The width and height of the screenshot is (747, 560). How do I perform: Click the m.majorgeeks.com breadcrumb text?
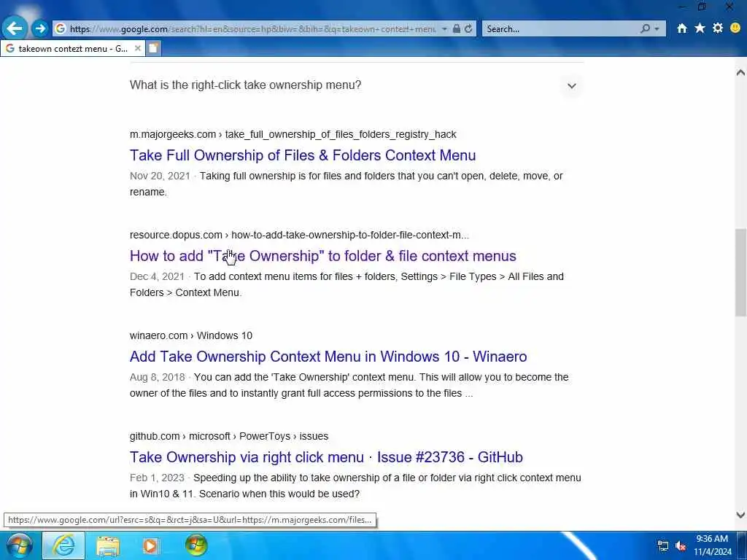pyautogui.click(x=293, y=134)
